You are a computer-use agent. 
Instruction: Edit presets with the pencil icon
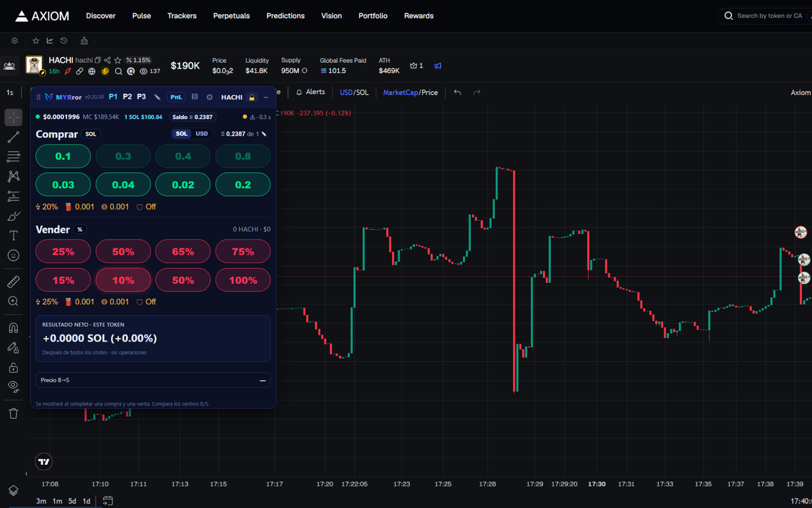click(157, 97)
